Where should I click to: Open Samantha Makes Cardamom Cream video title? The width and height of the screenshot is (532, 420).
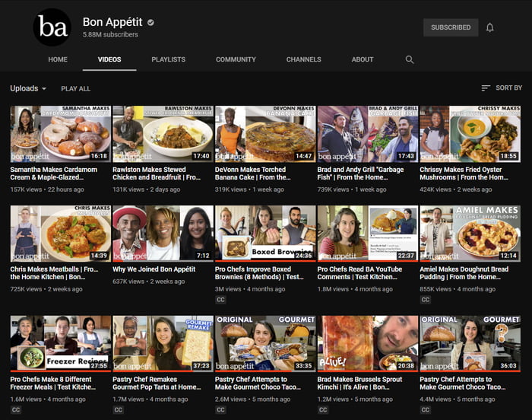[54, 173]
